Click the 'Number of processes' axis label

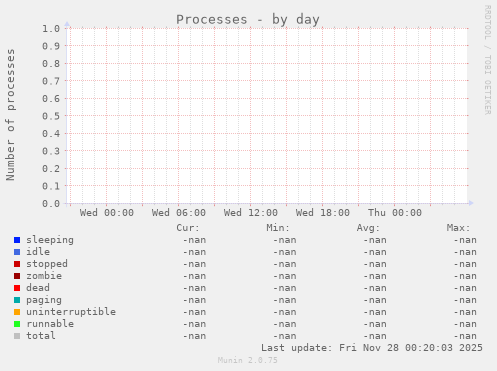[11, 115]
